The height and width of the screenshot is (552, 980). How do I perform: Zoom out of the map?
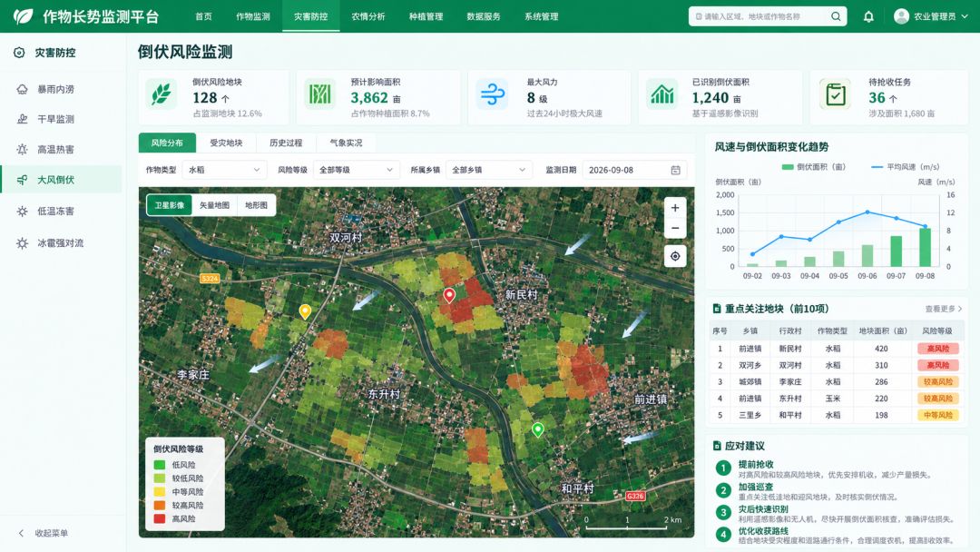(x=675, y=228)
